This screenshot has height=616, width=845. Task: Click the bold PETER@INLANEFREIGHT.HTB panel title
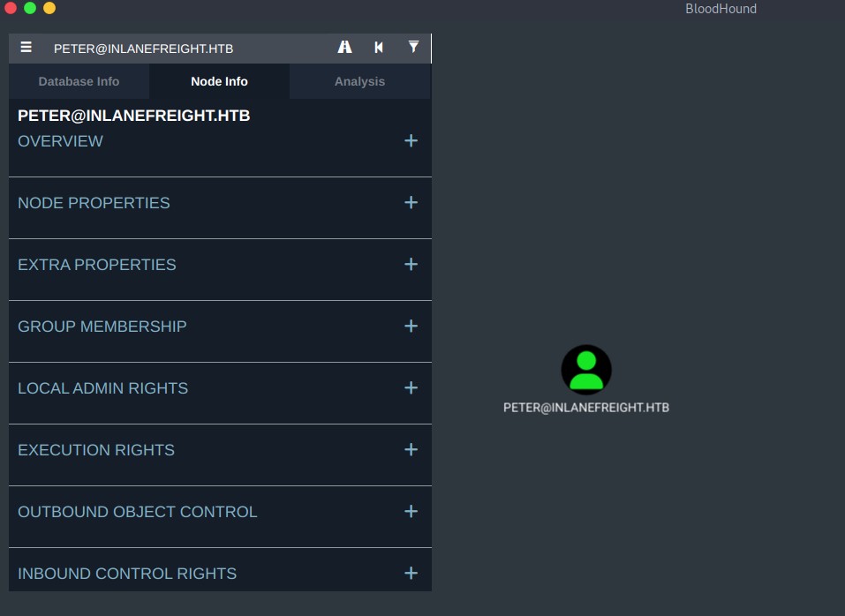click(x=134, y=116)
